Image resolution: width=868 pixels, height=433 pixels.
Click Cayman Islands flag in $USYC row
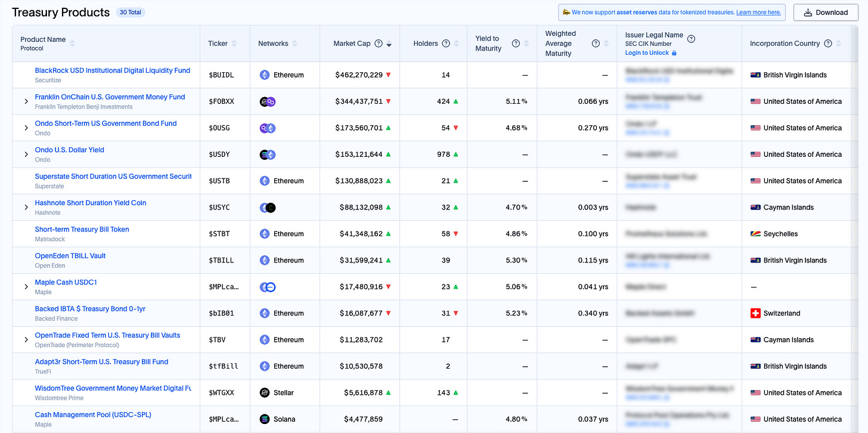click(755, 208)
